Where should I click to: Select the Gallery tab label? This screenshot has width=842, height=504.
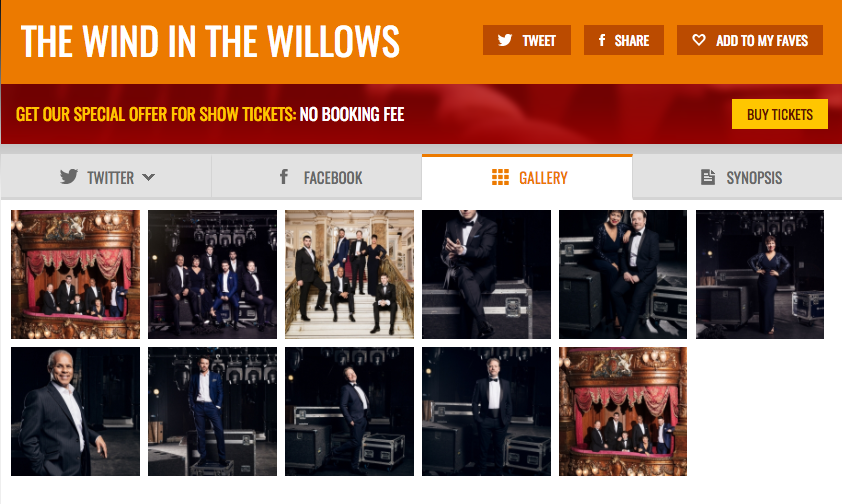(543, 178)
